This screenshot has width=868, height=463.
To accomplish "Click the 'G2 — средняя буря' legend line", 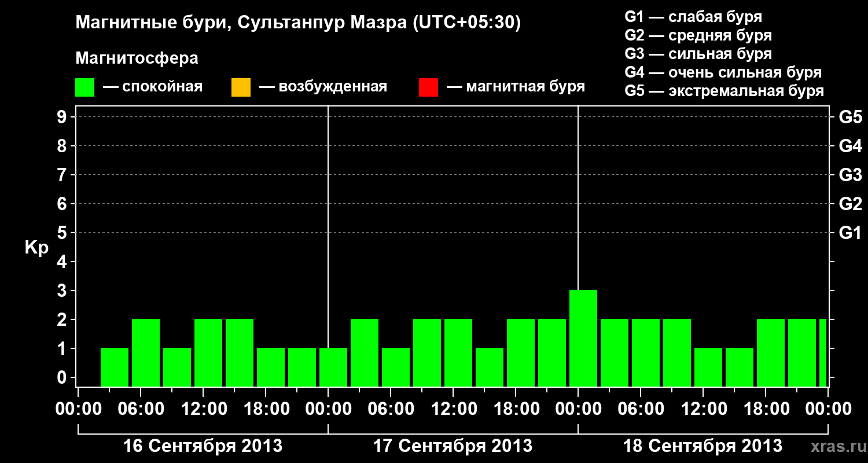I will pos(698,35).
